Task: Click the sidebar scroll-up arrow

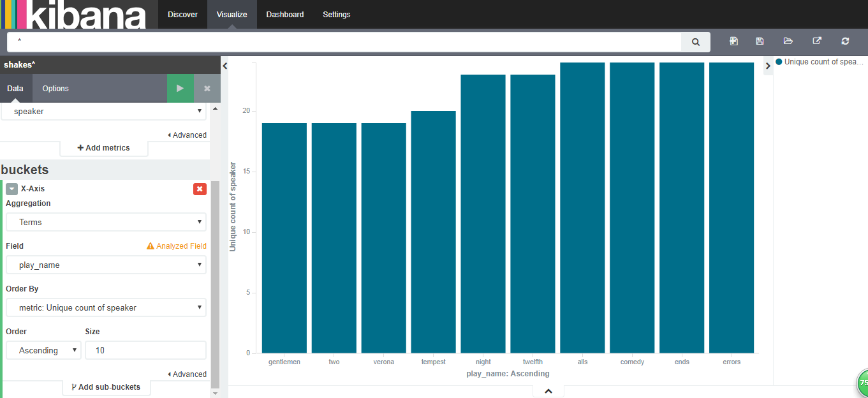Action: click(x=214, y=109)
